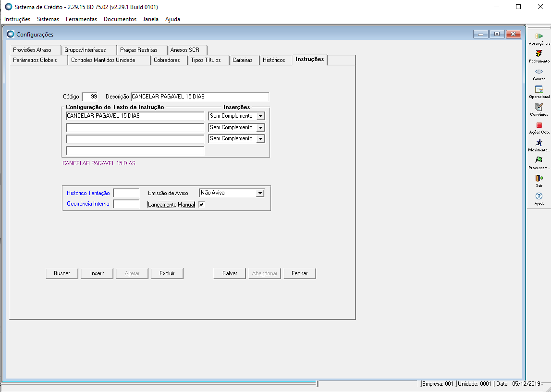Click the Fechar button
Screen dimensions: 551x392
point(299,273)
